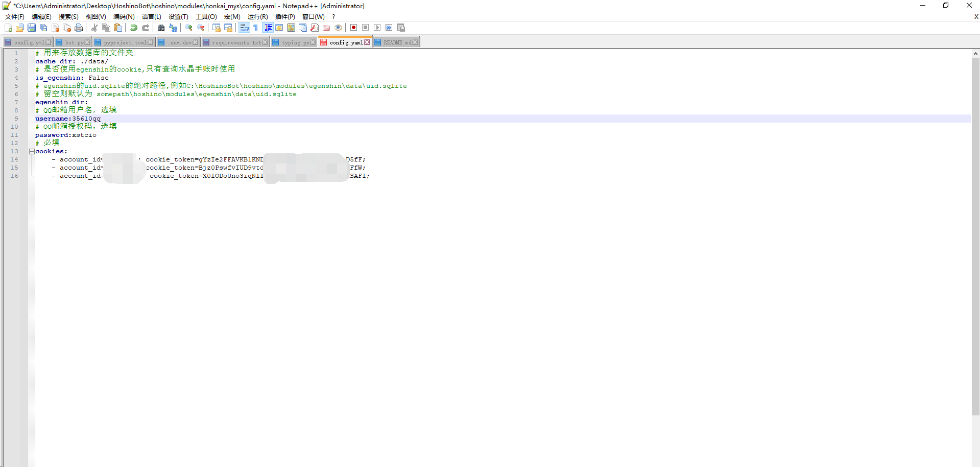Collapse the cookies block fold marker

coord(32,151)
